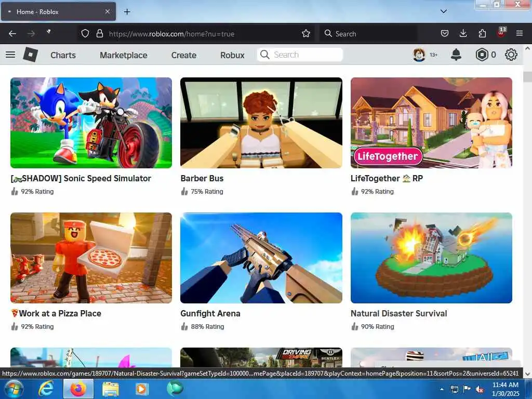Screen dimensions: 532x399
Task: Go back with the Firefox back arrow
Action: [12, 34]
